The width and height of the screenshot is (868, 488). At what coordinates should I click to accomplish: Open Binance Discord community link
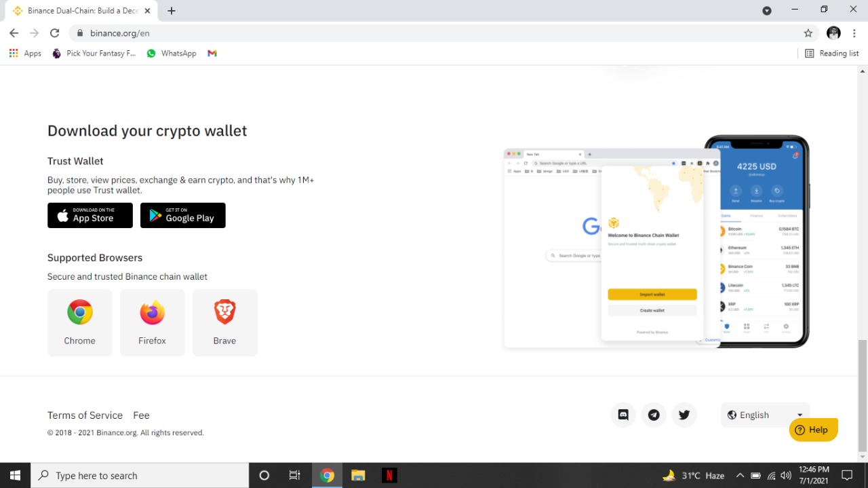[623, 415]
